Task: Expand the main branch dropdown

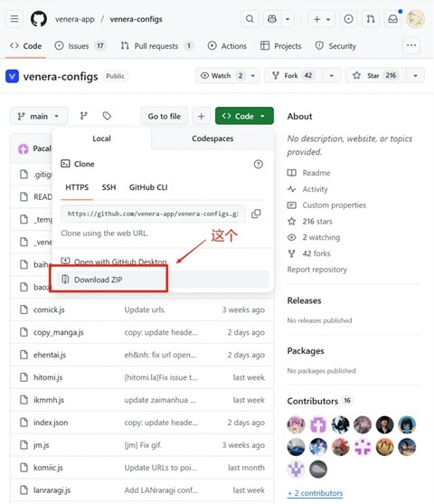Action: [39, 116]
